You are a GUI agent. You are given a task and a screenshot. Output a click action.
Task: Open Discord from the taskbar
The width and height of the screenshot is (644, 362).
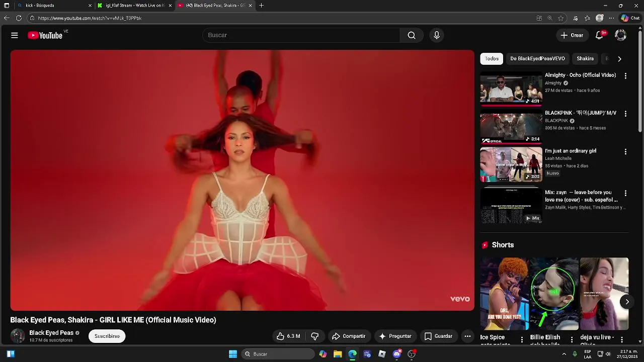(397, 354)
